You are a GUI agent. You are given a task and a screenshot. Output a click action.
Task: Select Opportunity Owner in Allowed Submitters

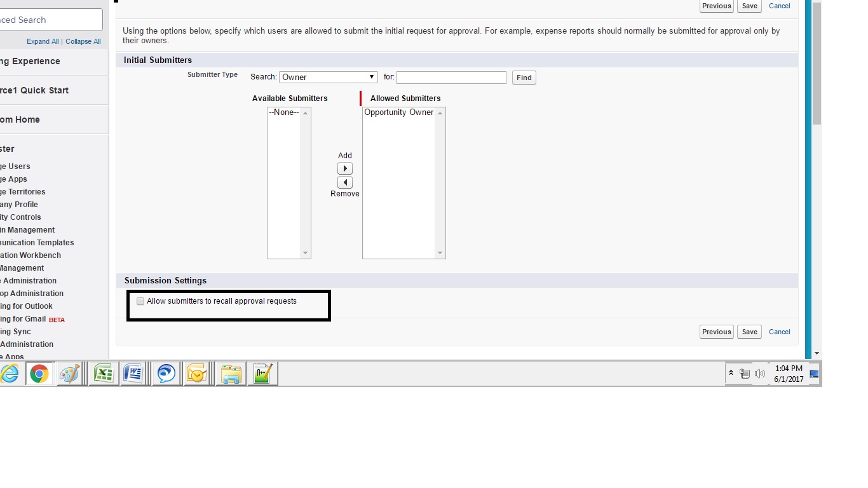[399, 112]
